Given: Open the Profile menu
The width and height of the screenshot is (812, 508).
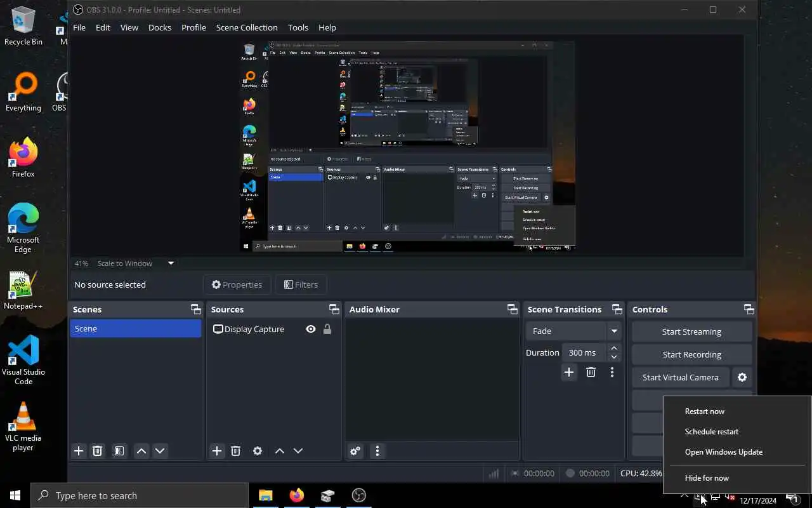Looking at the screenshot, I should click(193, 27).
